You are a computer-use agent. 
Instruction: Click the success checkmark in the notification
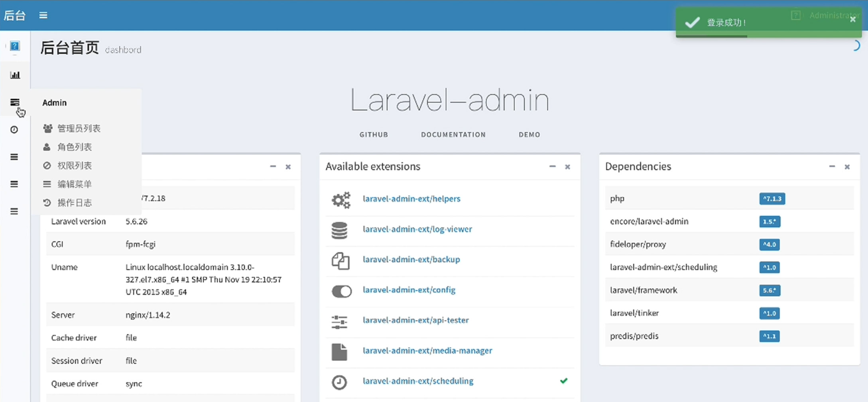tap(693, 22)
